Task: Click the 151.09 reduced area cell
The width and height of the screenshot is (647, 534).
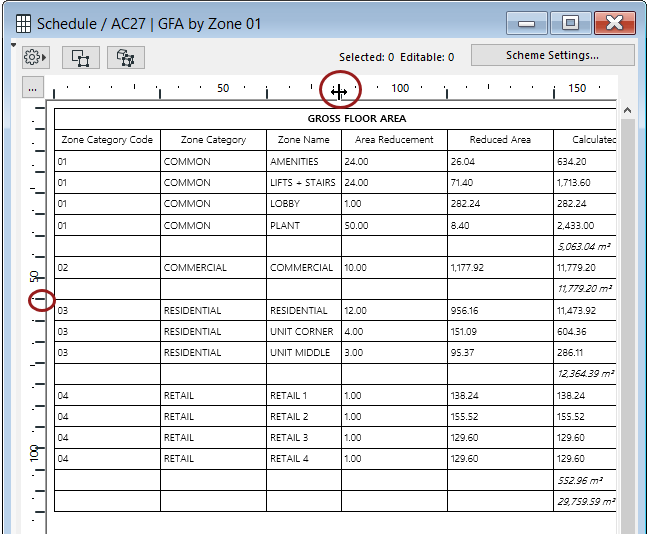Action: click(x=500, y=331)
